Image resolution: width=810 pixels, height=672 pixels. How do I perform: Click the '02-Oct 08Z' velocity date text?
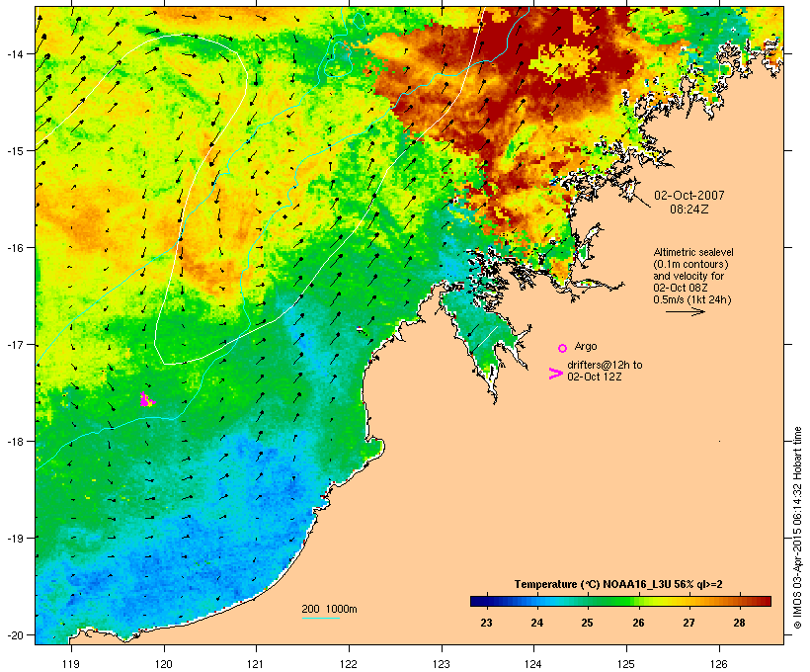click(x=681, y=288)
